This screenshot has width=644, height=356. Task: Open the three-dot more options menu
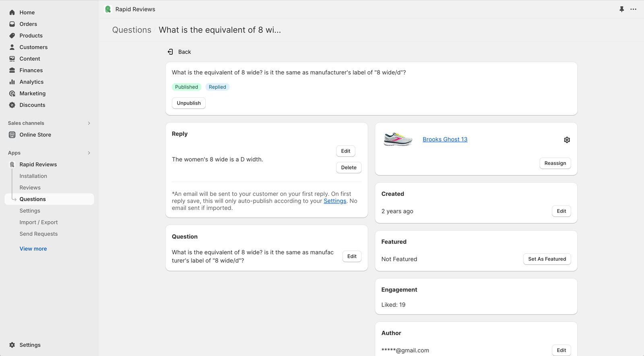[x=633, y=9]
